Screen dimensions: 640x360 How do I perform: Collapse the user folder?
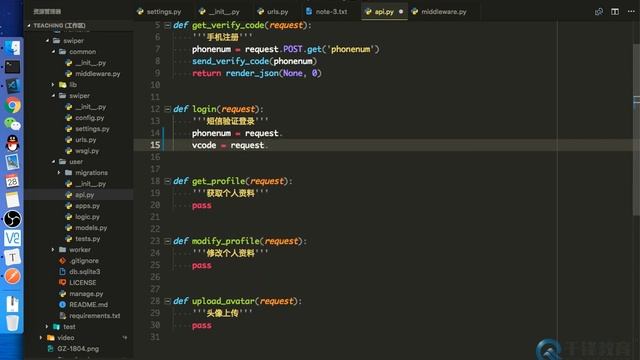pyautogui.click(x=53, y=162)
